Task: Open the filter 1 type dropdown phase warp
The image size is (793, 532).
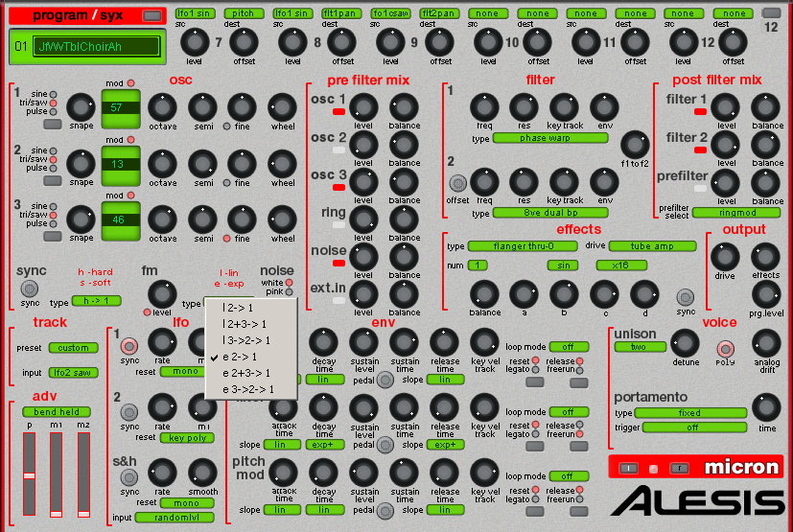Action: pyautogui.click(x=550, y=138)
